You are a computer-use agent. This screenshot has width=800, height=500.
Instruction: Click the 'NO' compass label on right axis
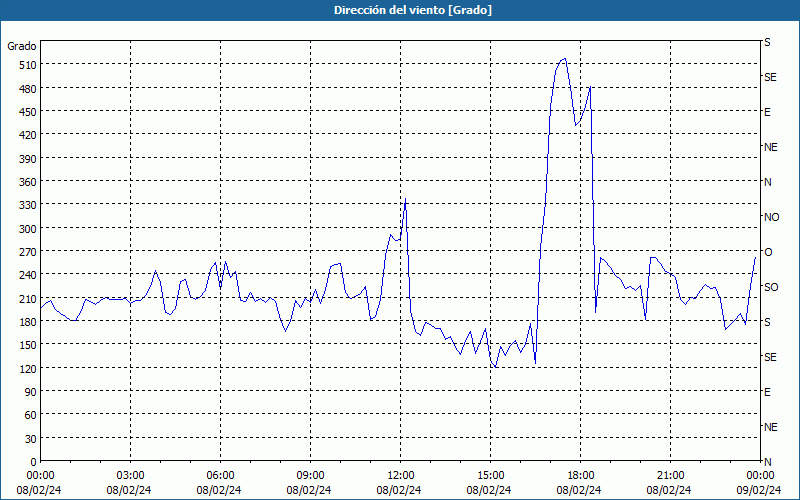point(771,217)
